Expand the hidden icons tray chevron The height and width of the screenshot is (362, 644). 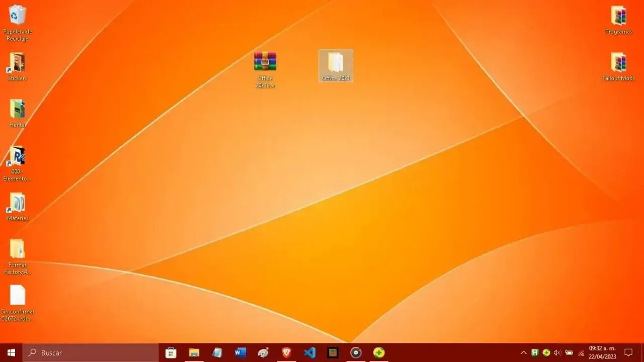pyautogui.click(x=523, y=352)
